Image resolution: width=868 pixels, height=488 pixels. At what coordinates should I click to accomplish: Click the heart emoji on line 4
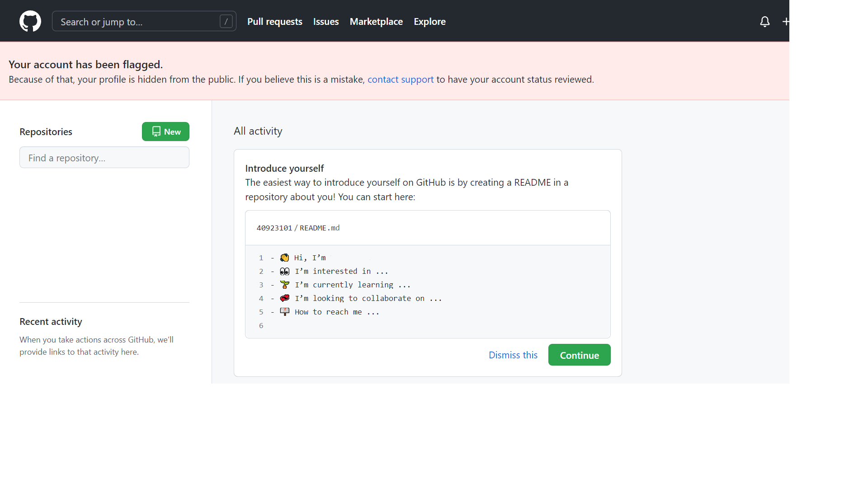284,298
